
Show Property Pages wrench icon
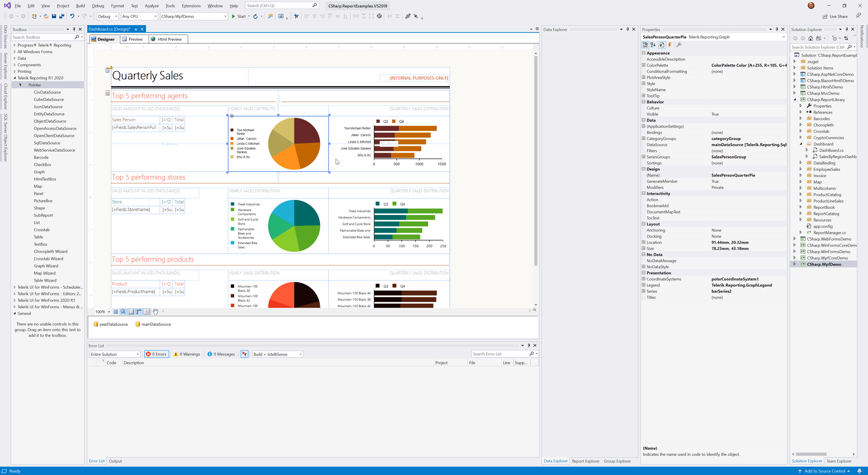tap(679, 45)
